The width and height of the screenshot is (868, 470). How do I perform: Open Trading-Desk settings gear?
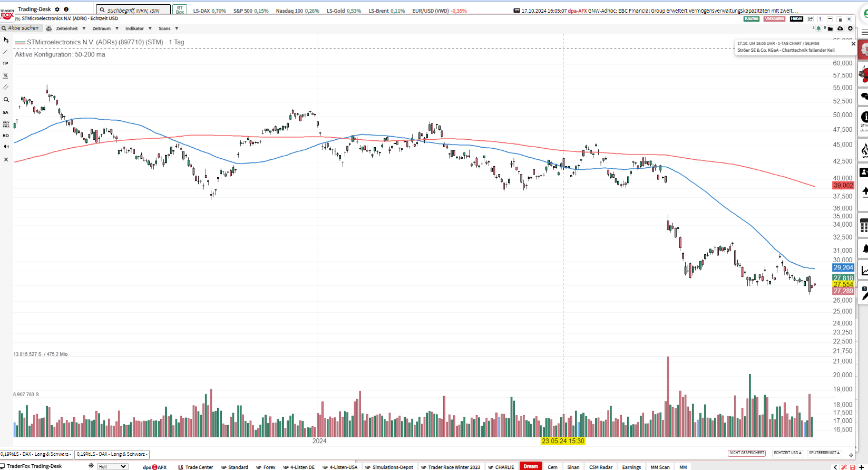pyautogui.click(x=57, y=9)
